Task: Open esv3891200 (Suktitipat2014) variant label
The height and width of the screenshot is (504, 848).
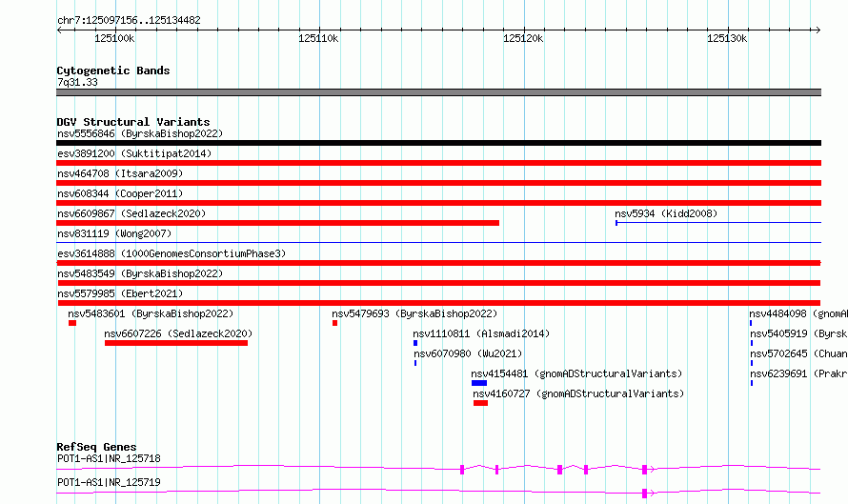Action: tap(134, 153)
